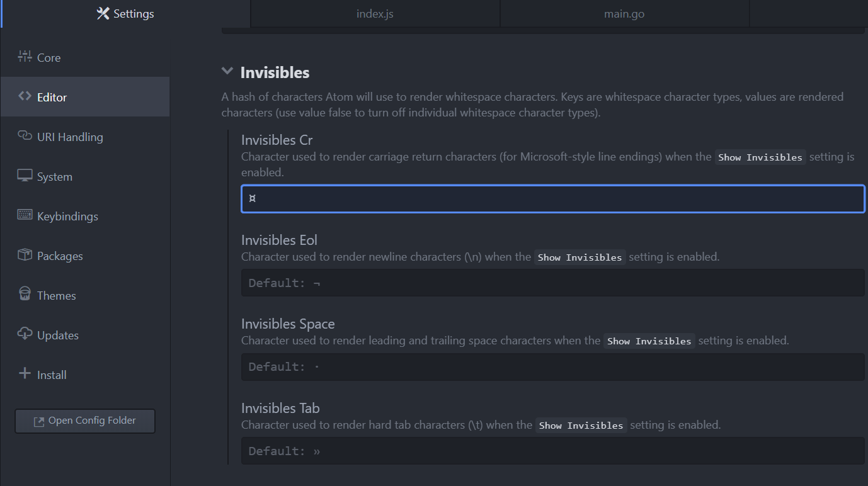Click the Invisibles Cr label
This screenshot has width=868, height=486.
tap(277, 140)
